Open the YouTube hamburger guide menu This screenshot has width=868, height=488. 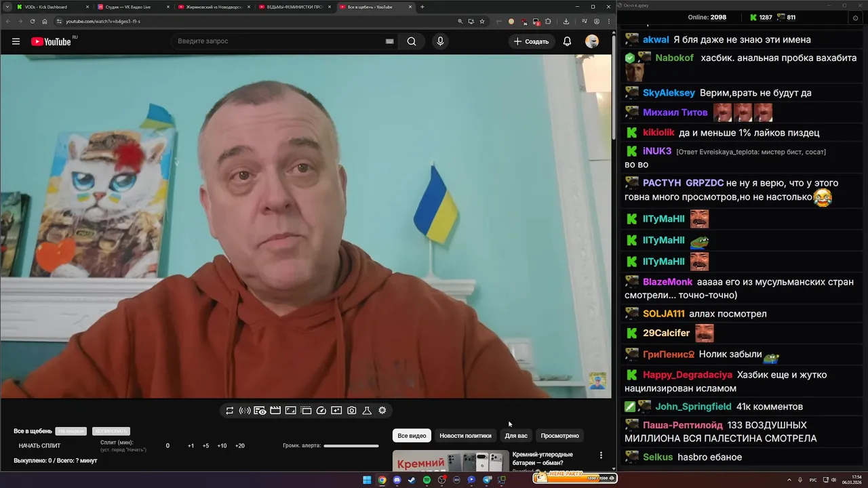(16, 41)
